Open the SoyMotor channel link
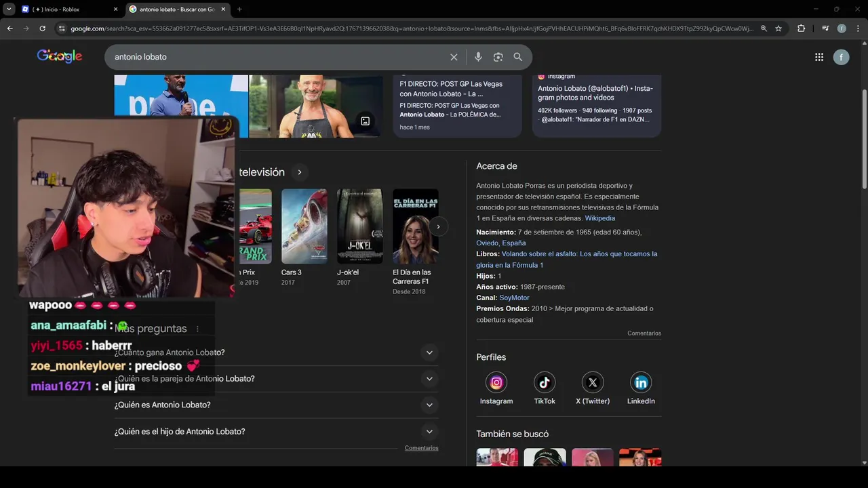The image size is (868, 488). [514, 298]
